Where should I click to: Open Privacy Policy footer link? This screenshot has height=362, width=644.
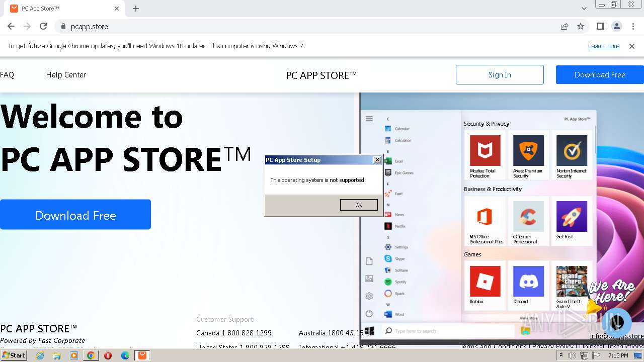click(553, 346)
